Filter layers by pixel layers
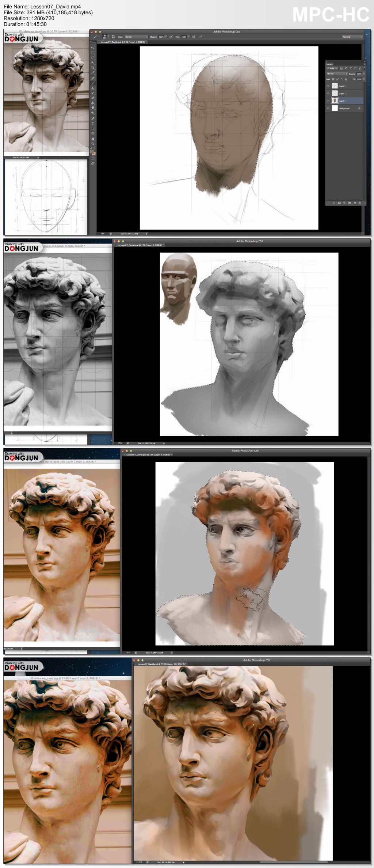 click(341, 68)
